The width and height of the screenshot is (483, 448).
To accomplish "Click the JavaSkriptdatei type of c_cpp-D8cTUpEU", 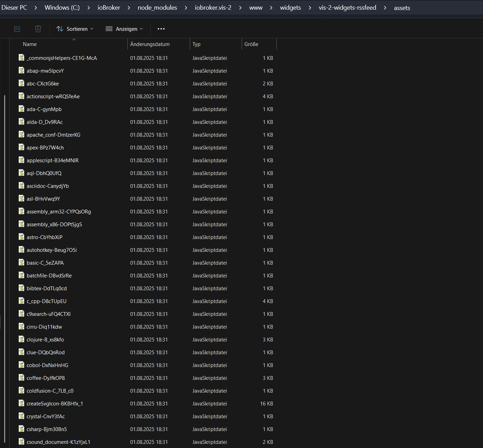I will pos(210,301).
